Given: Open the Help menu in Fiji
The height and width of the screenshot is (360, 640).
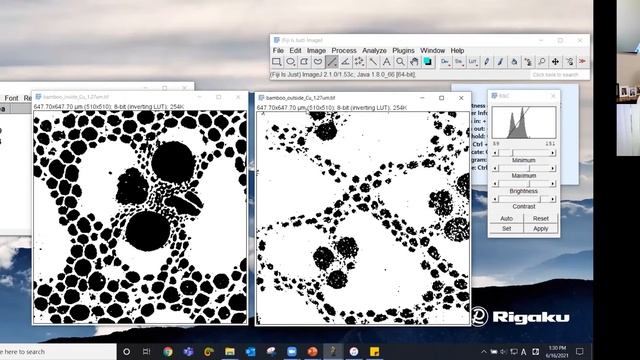Looking at the screenshot, I should (457, 51).
